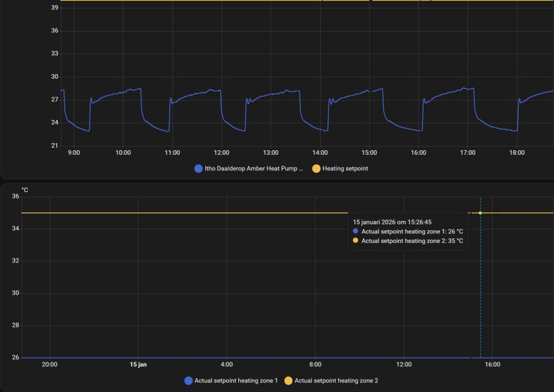Click the yellow data point on dashed cursor line
554x392 pixels.
[x=480, y=213]
